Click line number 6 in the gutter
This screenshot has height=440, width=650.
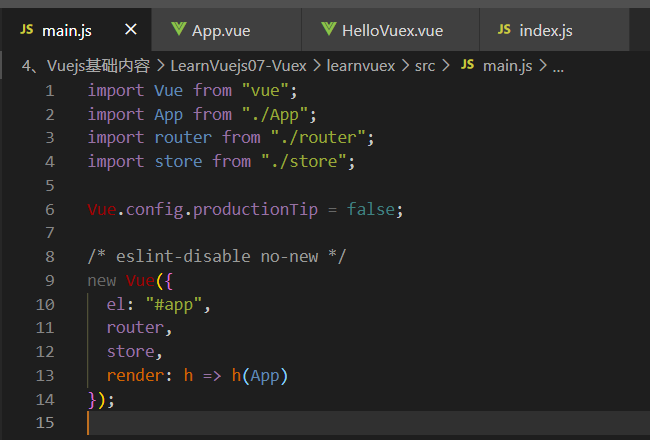pos(50,210)
